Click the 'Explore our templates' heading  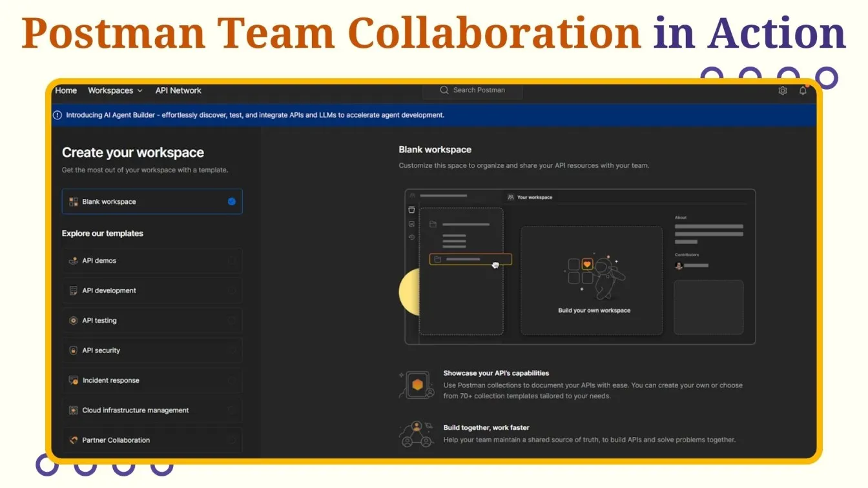(103, 234)
